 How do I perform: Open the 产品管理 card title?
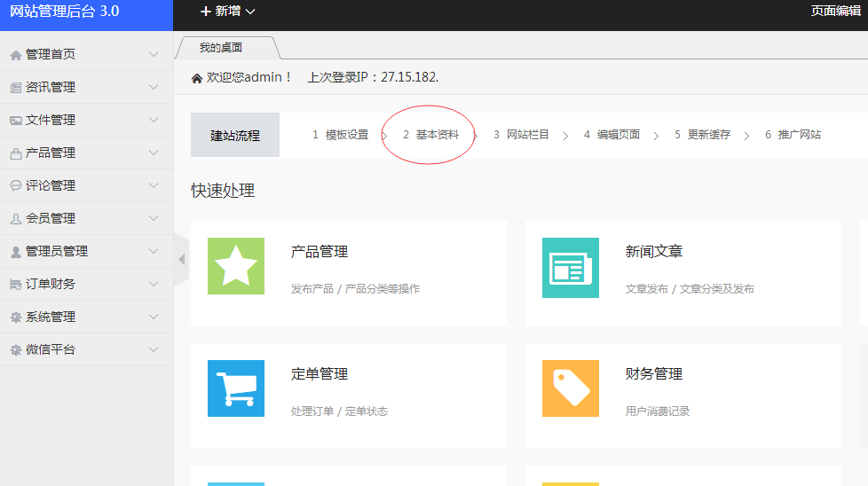click(320, 252)
